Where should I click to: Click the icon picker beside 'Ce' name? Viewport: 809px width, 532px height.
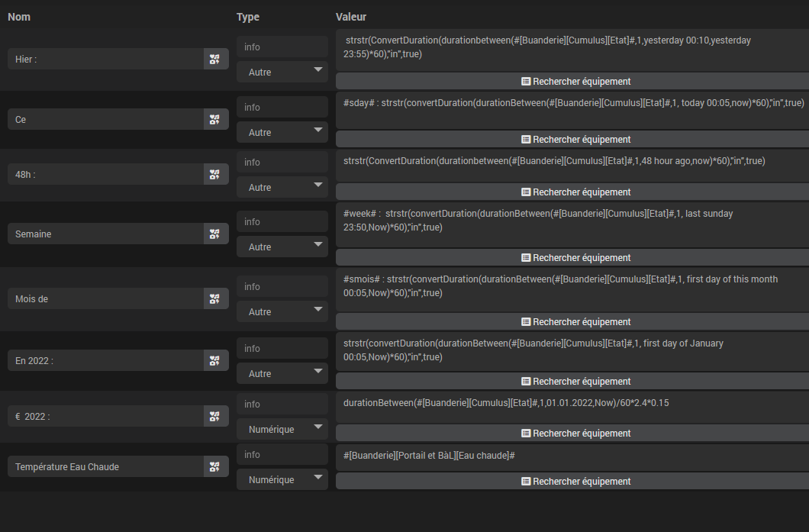click(x=216, y=120)
